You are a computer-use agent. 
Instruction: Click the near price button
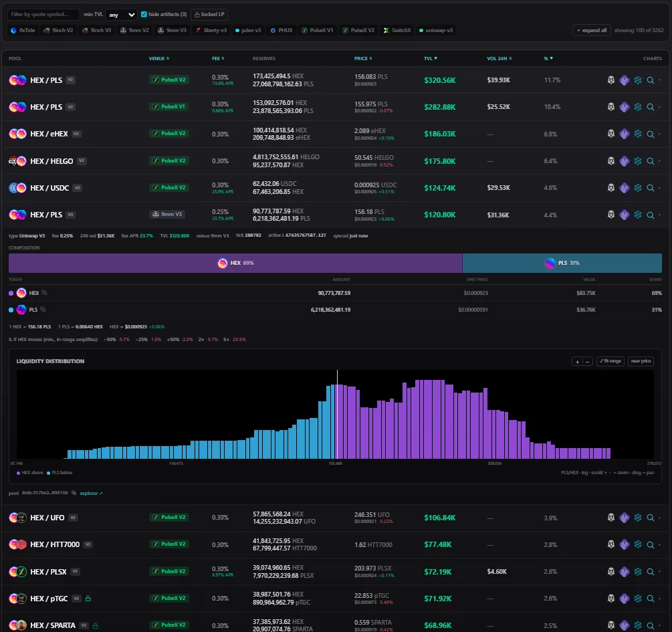641,361
